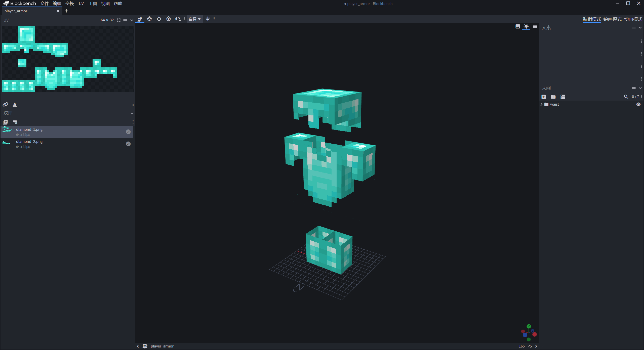The image size is (644, 350).
Task: Collapse the UV panel
Action: [132, 20]
